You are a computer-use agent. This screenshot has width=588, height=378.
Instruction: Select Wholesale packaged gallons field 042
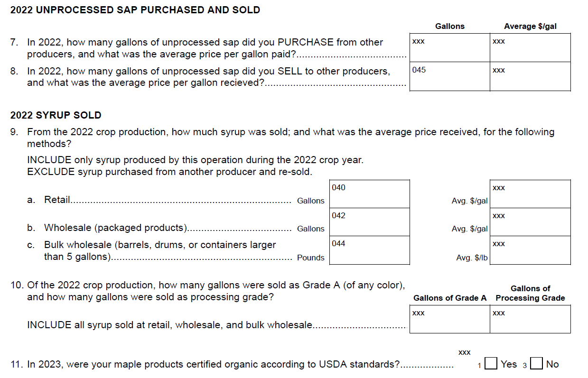tap(369, 222)
